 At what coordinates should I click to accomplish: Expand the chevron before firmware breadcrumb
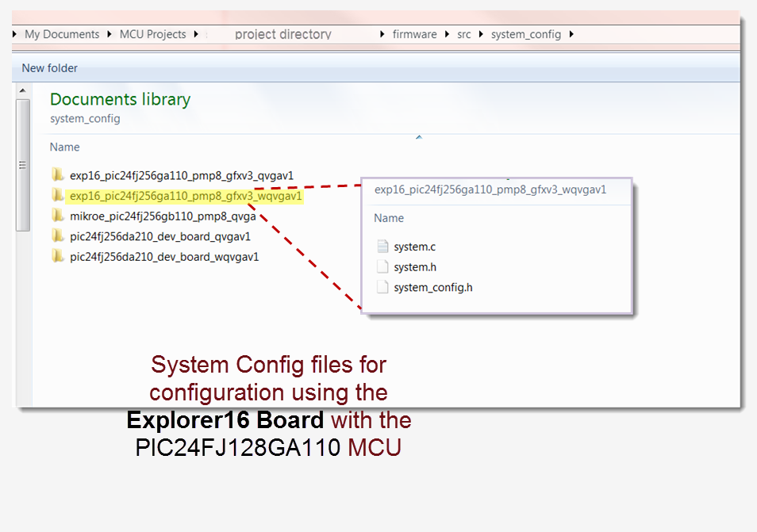(x=383, y=34)
